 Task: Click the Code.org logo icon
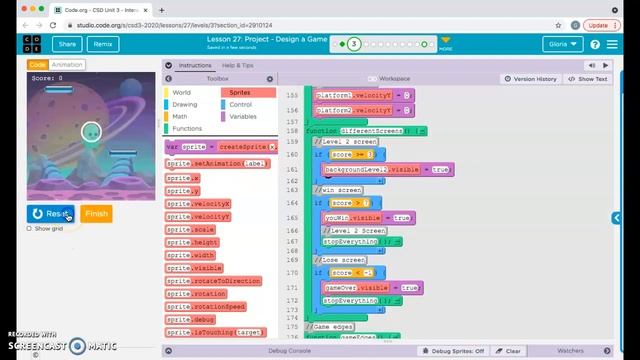[32, 44]
